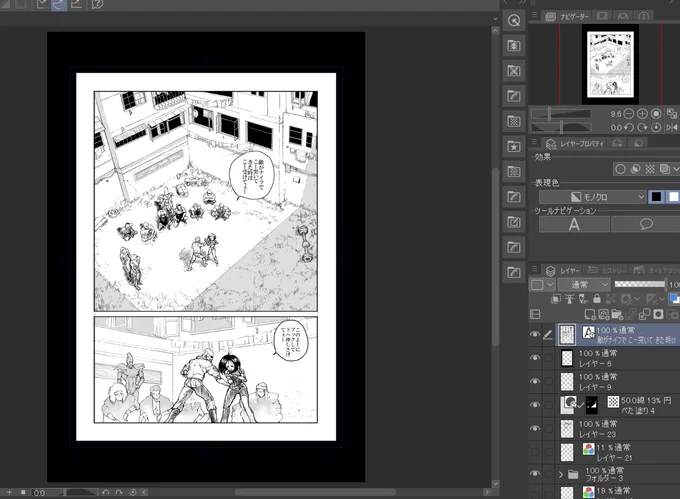The width and height of the screenshot is (680, 499).
Task: Expand the effect options arrow
Action: (676, 169)
